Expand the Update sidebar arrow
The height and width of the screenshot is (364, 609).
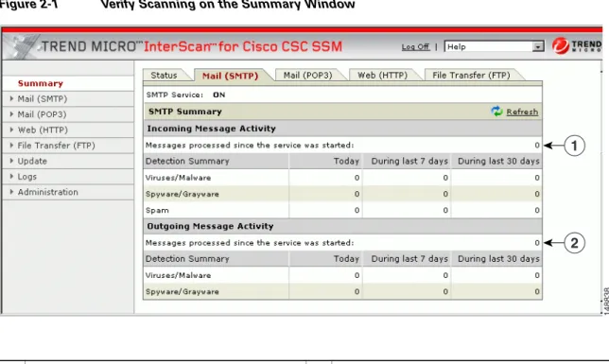(11, 161)
